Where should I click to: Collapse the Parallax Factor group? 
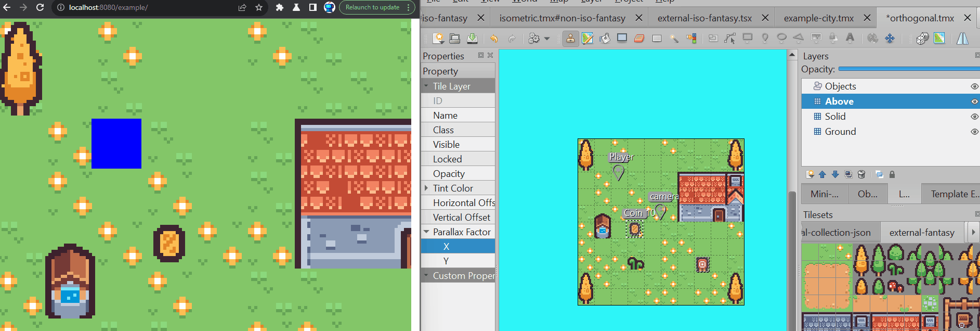[x=426, y=232]
